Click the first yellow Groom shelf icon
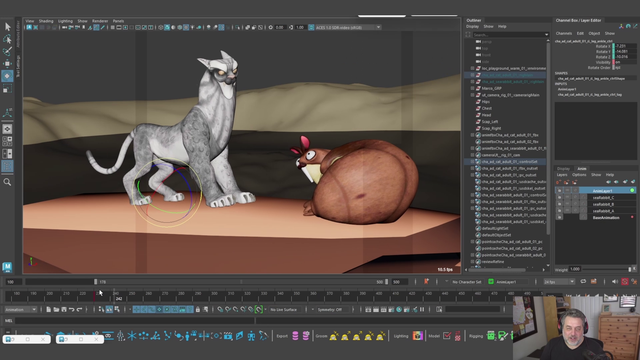Image resolution: width=640 pixels, height=360 pixels. (x=334, y=336)
